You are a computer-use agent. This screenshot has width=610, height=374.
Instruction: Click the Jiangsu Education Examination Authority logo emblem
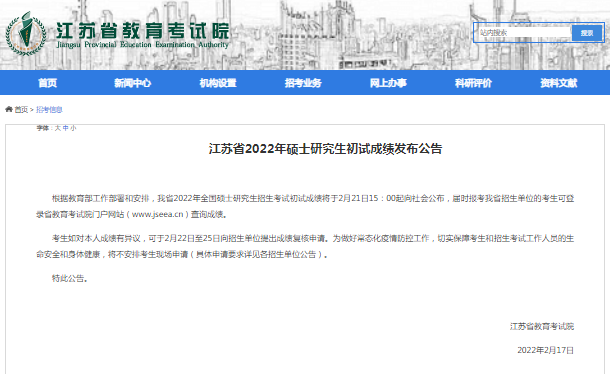(26, 33)
